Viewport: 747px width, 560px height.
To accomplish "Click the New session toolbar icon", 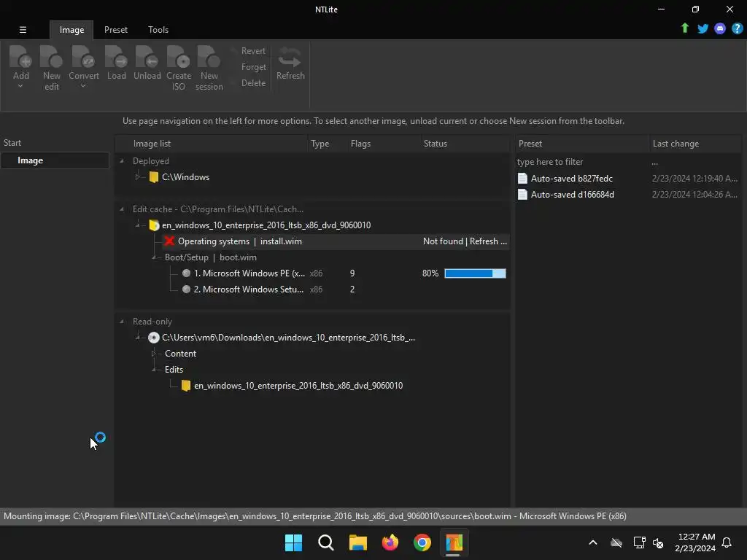I will click(x=209, y=57).
